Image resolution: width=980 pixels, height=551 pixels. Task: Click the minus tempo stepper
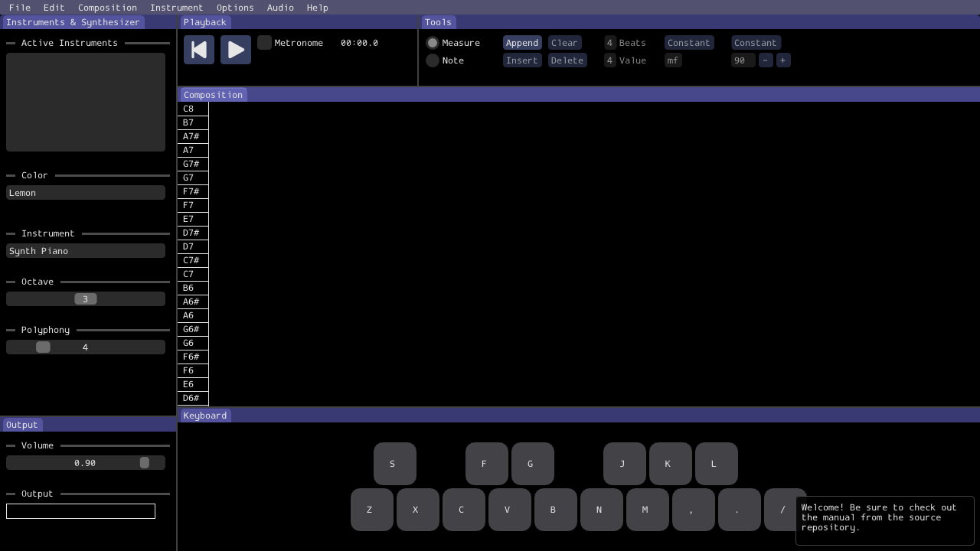click(766, 60)
